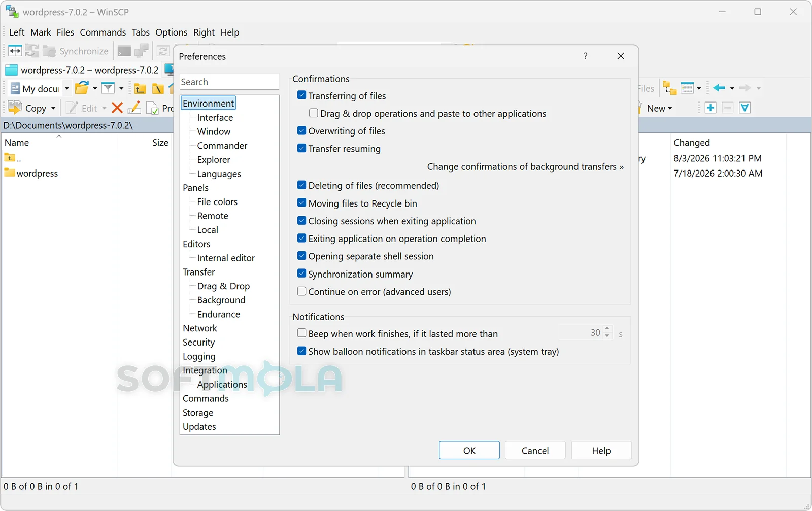This screenshot has width=812, height=511.
Task: Sort by the Changed column header
Action: pos(691,142)
